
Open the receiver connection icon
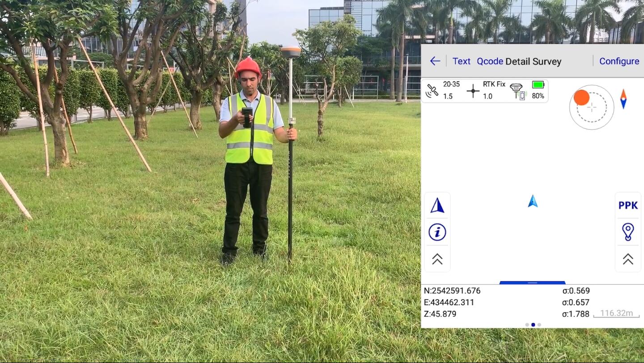[x=517, y=91]
